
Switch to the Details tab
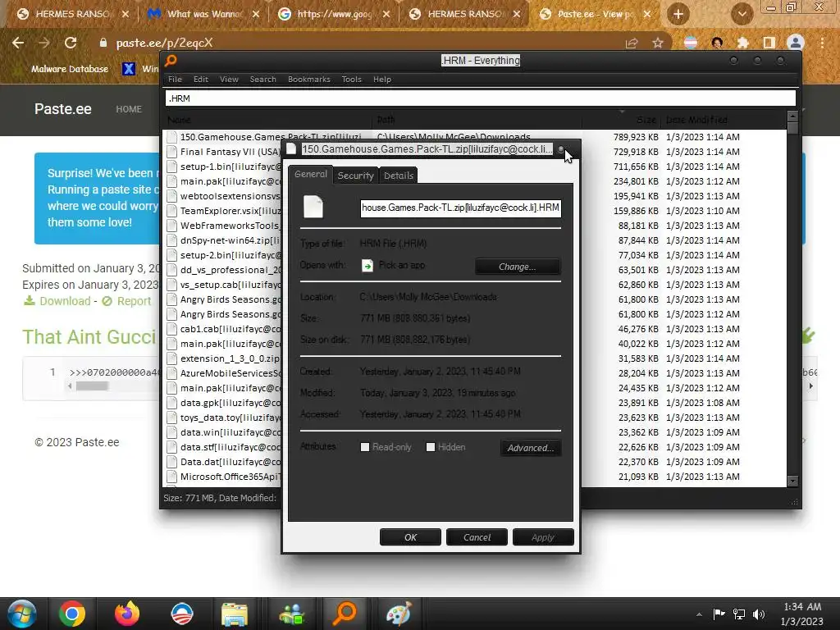point(398,176)
